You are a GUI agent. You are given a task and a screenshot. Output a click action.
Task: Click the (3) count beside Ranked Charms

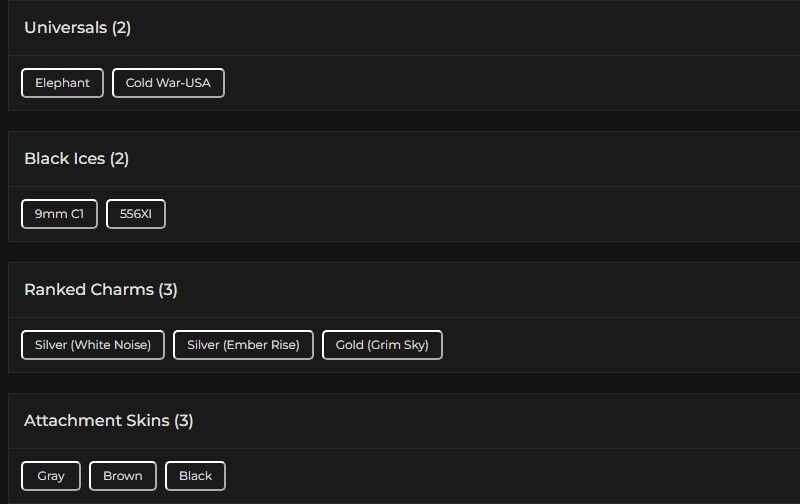pos(168,290)
